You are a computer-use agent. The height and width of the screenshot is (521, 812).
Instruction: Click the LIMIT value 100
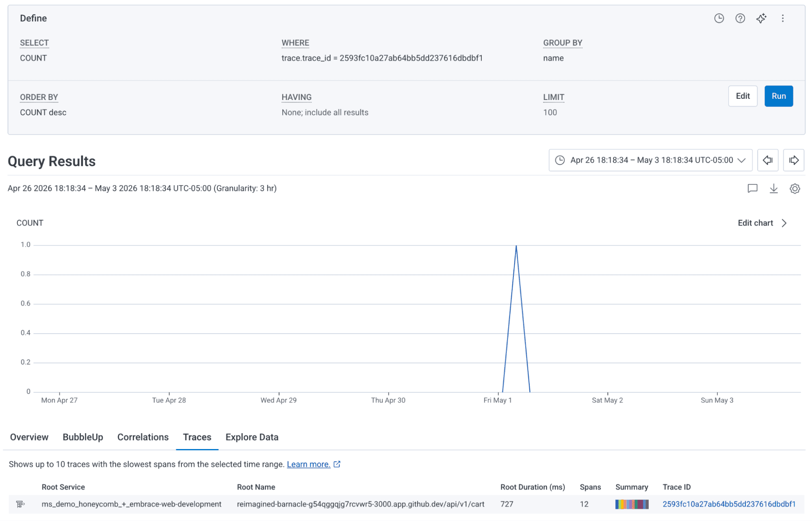click(x=550, y=113)
